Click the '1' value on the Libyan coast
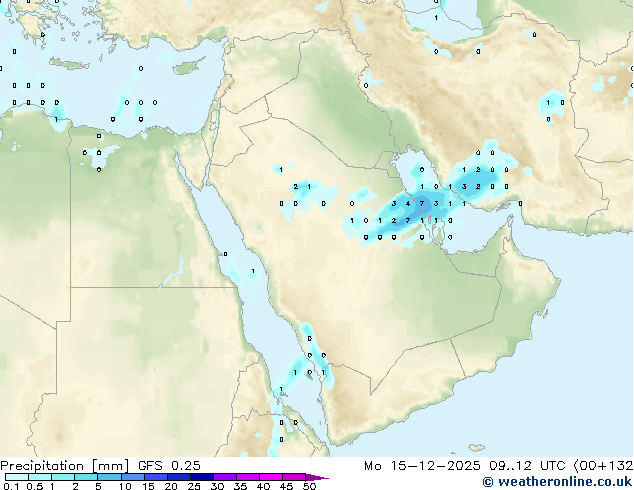Screen dimensions: 634x490 [56, 119]
